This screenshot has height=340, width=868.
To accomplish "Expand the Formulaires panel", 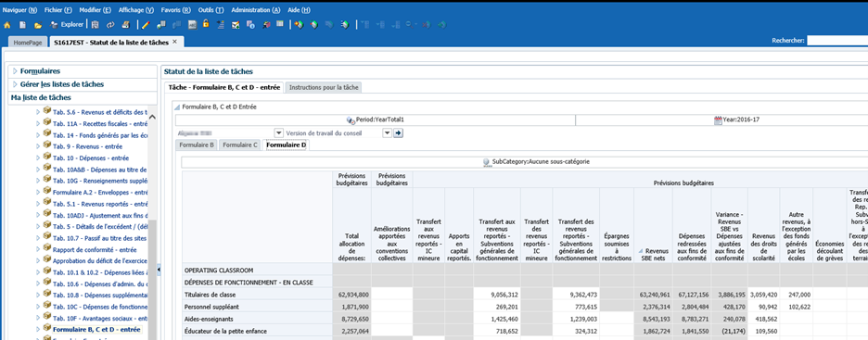I will click(16, 71).
